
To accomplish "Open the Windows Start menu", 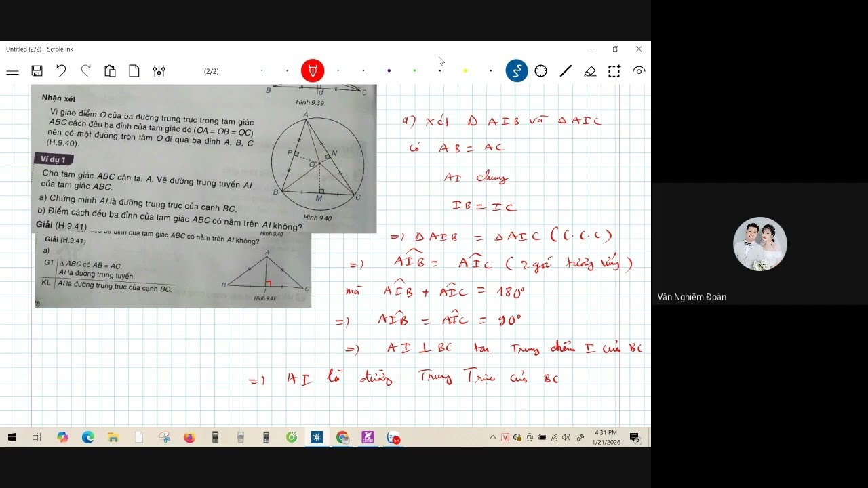I will [x=12, y=438].
